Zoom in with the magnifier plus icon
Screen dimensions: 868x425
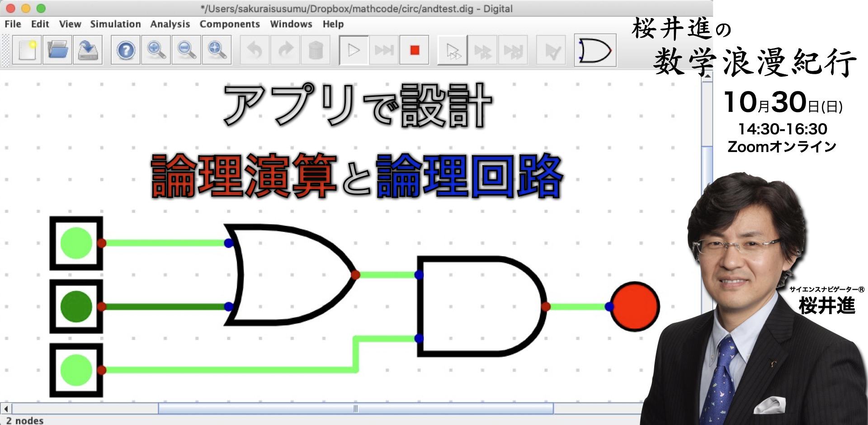tap(156, 50)
